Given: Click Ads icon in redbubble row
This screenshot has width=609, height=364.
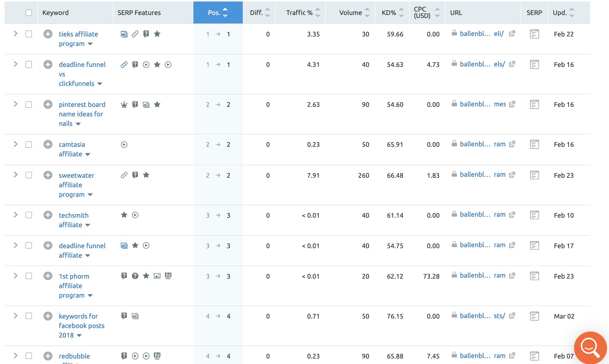Looking at the screenshot, I should (157, 356).
